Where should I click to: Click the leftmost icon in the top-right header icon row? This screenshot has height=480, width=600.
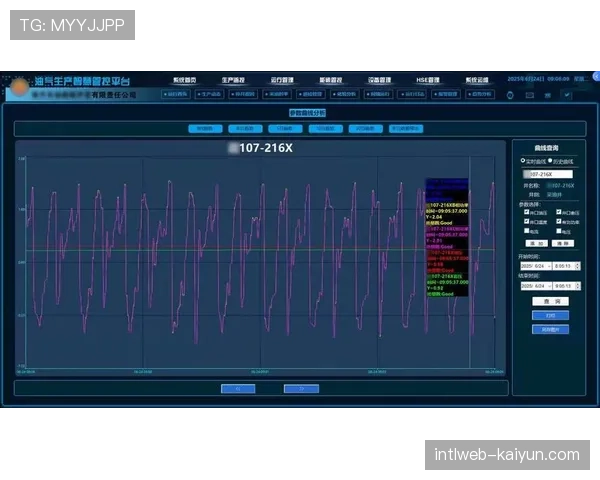(x=511, y=95)
